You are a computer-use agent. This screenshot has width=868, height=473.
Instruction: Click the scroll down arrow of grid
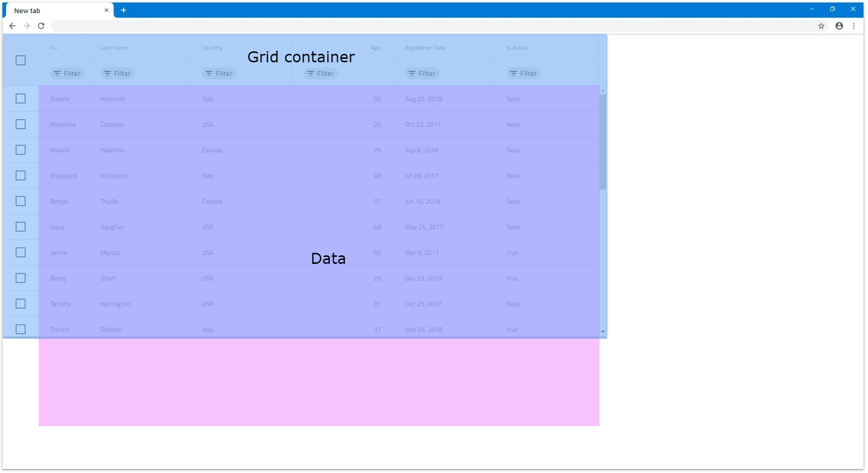click(603, 332)
